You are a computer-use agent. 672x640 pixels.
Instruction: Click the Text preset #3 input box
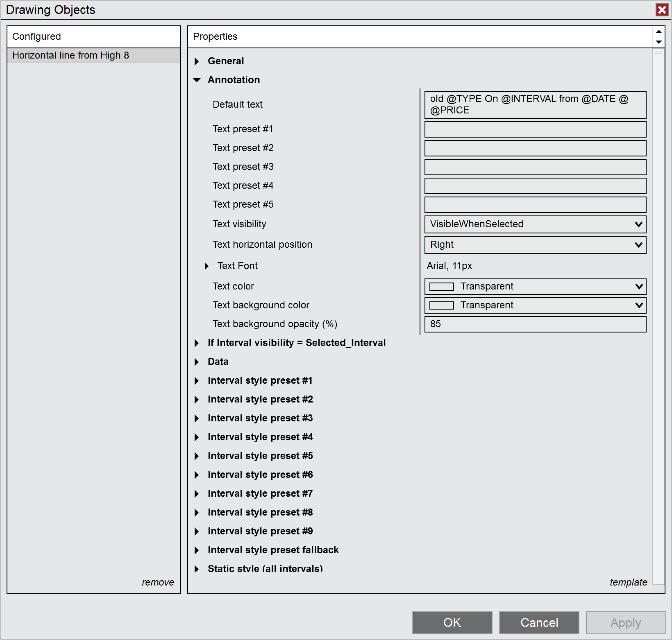click(535, 167)
